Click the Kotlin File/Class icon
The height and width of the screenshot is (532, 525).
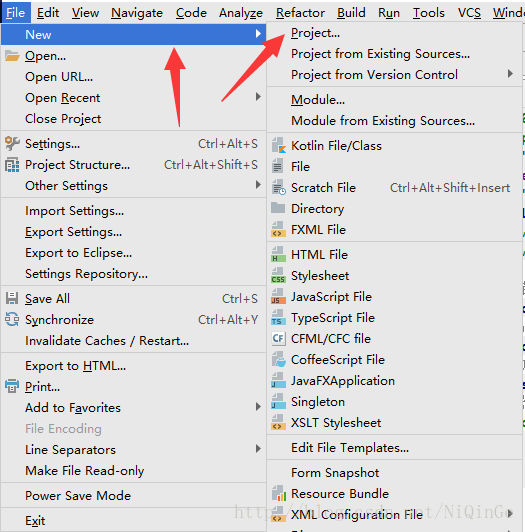tap(278, 146)
